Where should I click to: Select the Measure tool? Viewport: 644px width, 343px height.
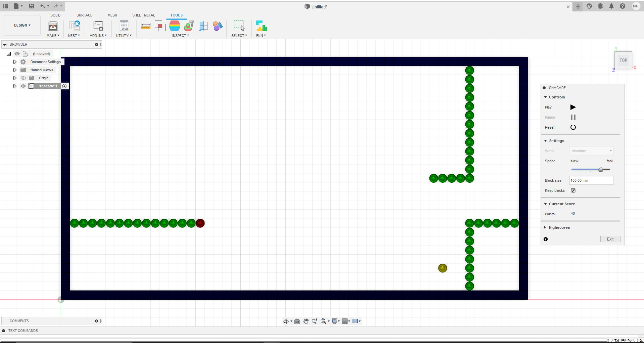145,26
